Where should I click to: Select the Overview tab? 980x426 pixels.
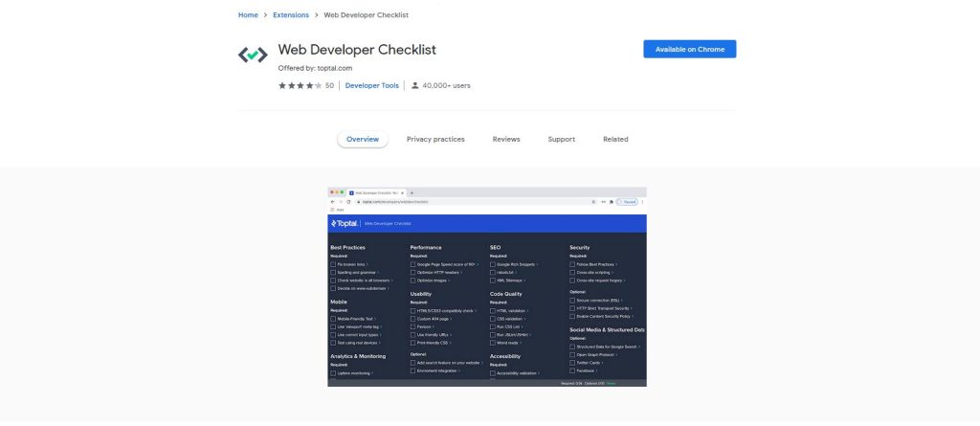point(363,140)
